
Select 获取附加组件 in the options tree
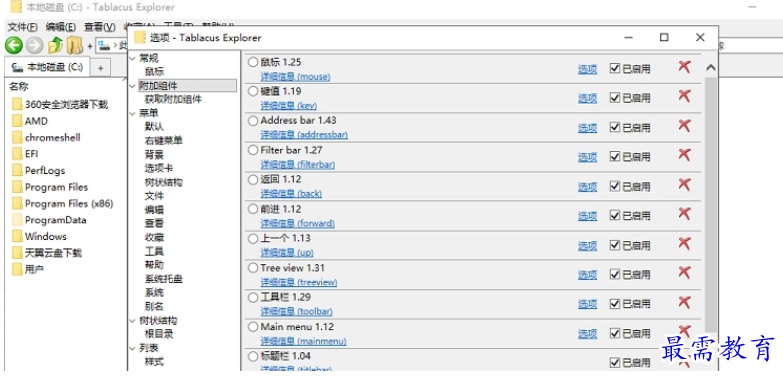pyautogui.click(x=173, y=99)
